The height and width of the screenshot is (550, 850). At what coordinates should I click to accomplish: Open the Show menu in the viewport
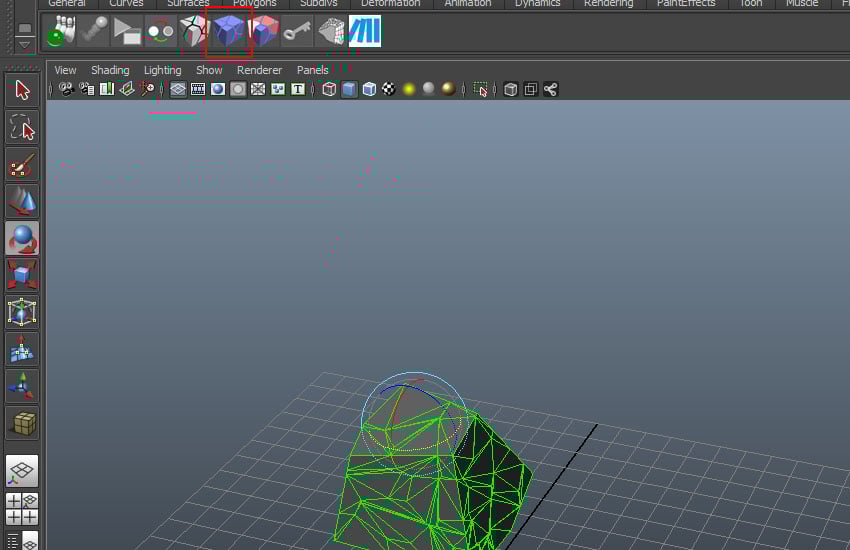209,70
